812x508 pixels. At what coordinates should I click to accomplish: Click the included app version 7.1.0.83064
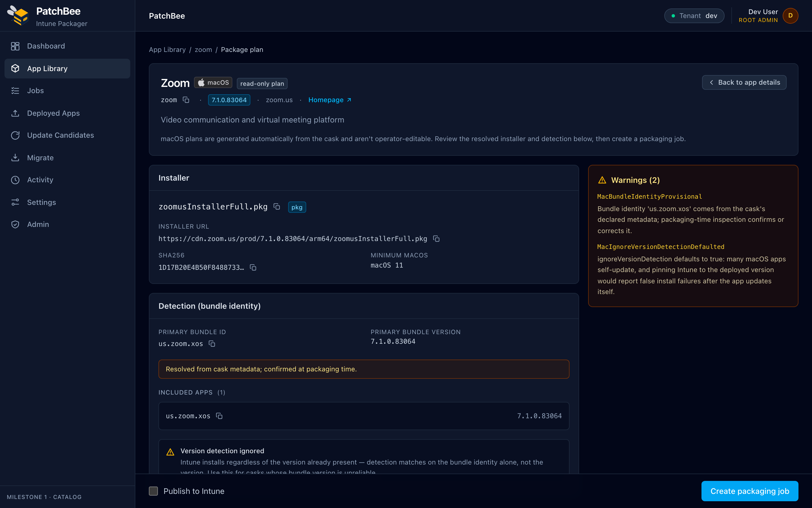[x=539, y=416]
